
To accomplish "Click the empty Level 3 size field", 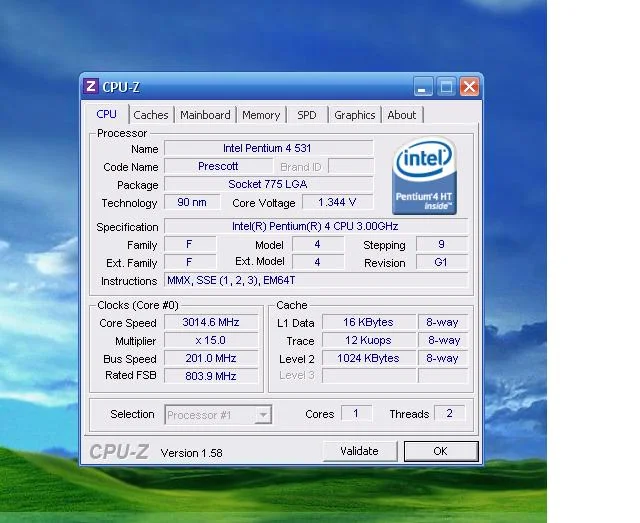I will tap(369, 376).
